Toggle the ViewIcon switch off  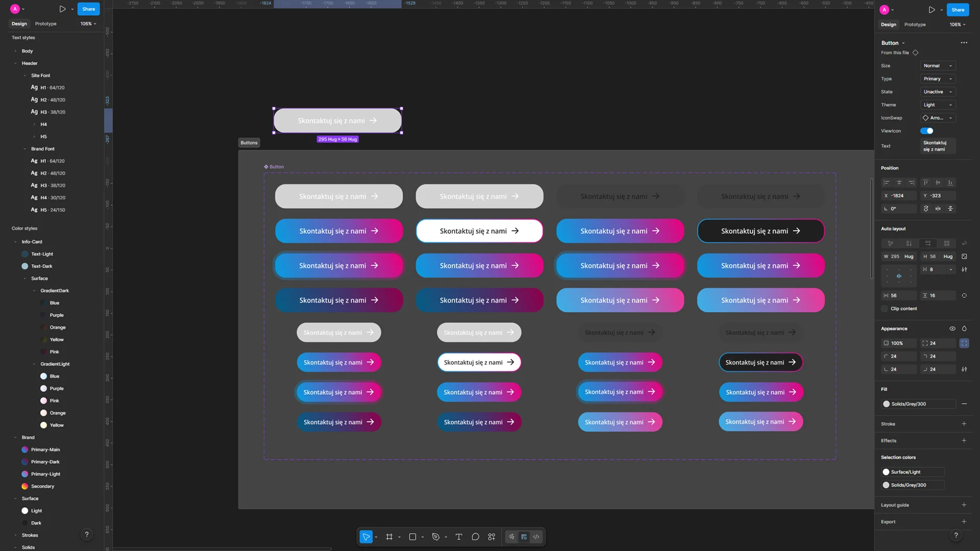pyautogui.click(x=927, y=131)
